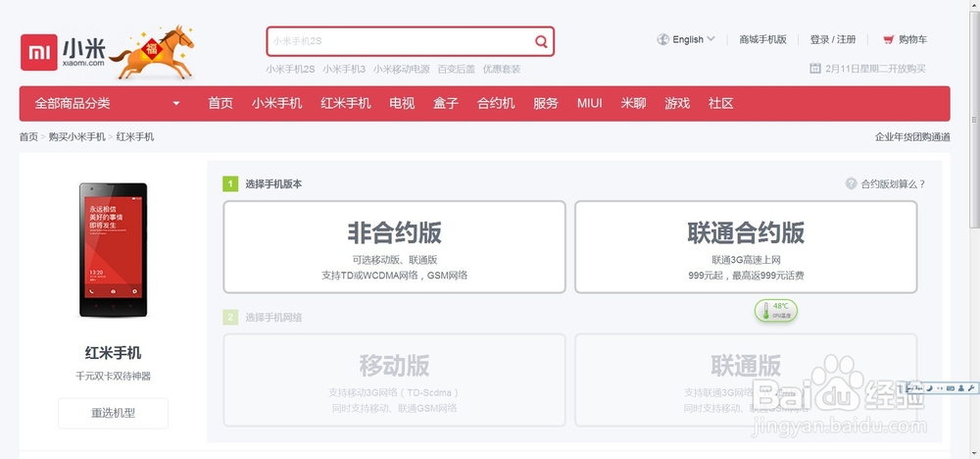Open the 小米手机 nav item
The width and height of the screenshot is (980, 459).
click(x=277, y=103)
